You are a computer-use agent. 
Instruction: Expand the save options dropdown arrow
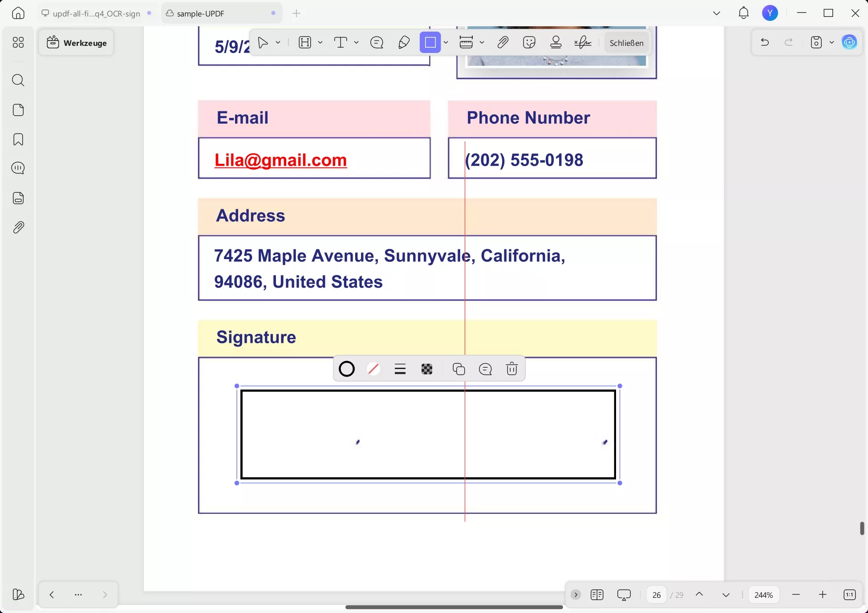[x=831, y=42]
